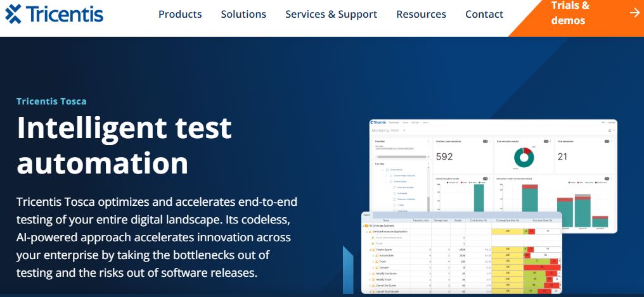Image resolution: width=644 pixels, height=297 pixels.
Task: Click the arrow icon on Trials & demos
Action: click(x=634, y=13)
